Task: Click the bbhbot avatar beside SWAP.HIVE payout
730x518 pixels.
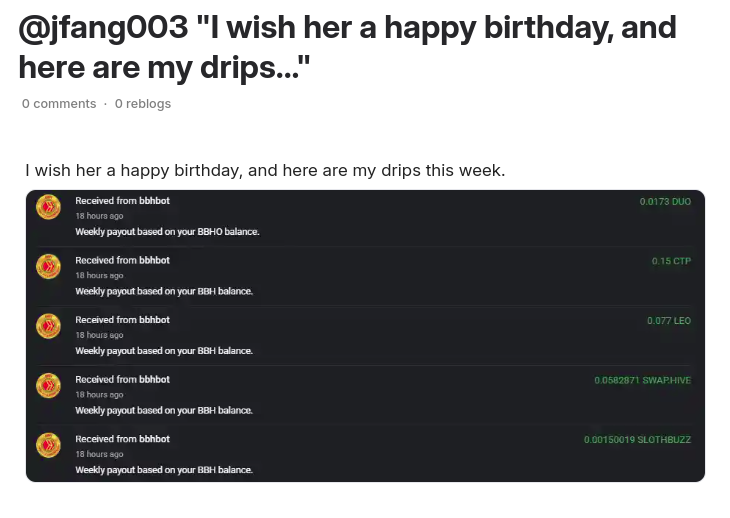Action: (48, 385)
